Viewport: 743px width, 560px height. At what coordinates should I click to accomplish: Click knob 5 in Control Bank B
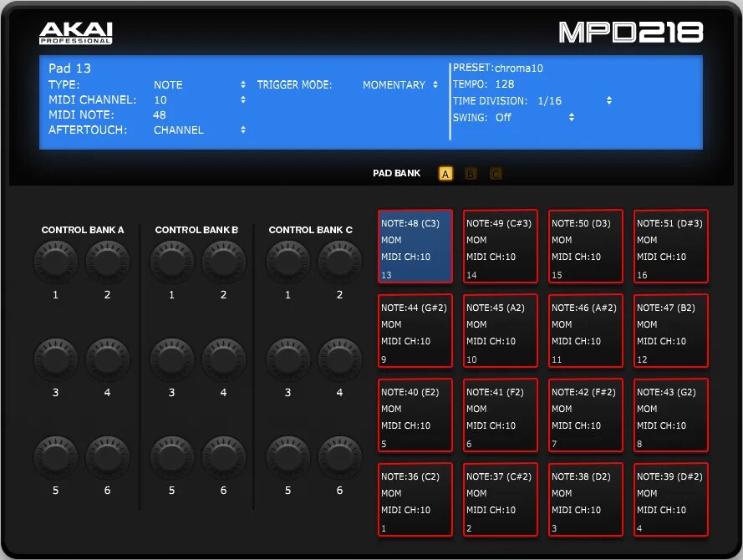[172, 456]
